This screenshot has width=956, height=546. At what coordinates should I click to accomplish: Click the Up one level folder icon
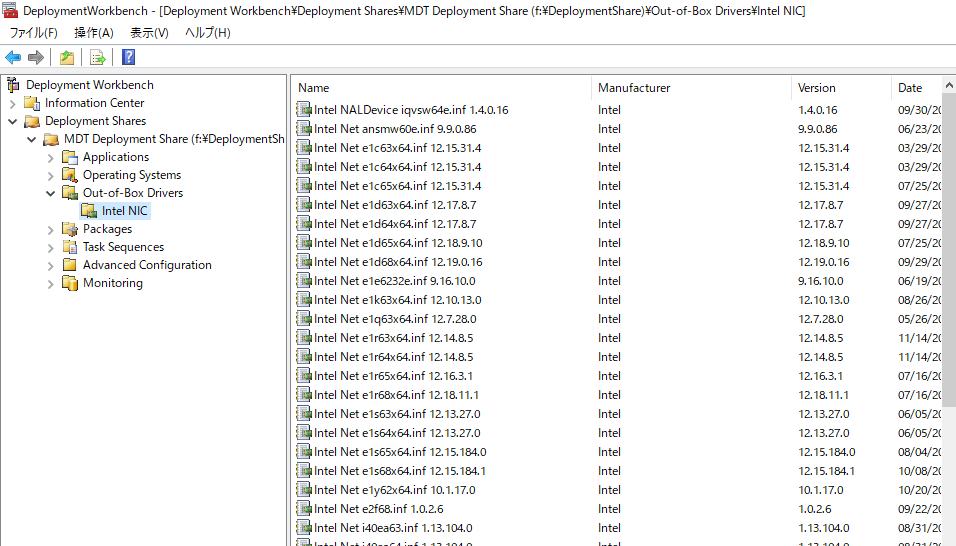click(66, 57)
